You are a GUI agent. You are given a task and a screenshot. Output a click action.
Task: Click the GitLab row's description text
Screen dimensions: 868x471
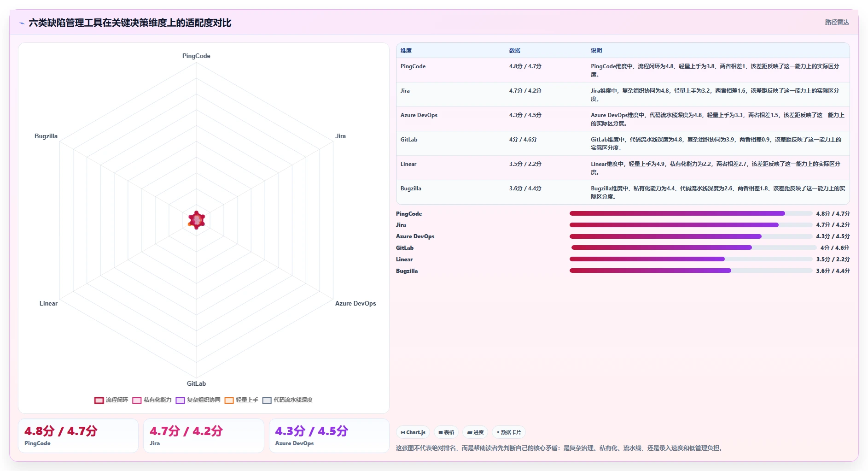coord(716,144)
